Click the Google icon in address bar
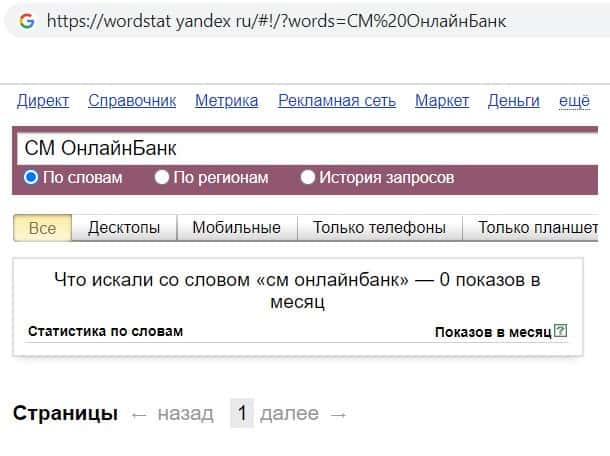The image size is (610, 456). pos(26,20)
